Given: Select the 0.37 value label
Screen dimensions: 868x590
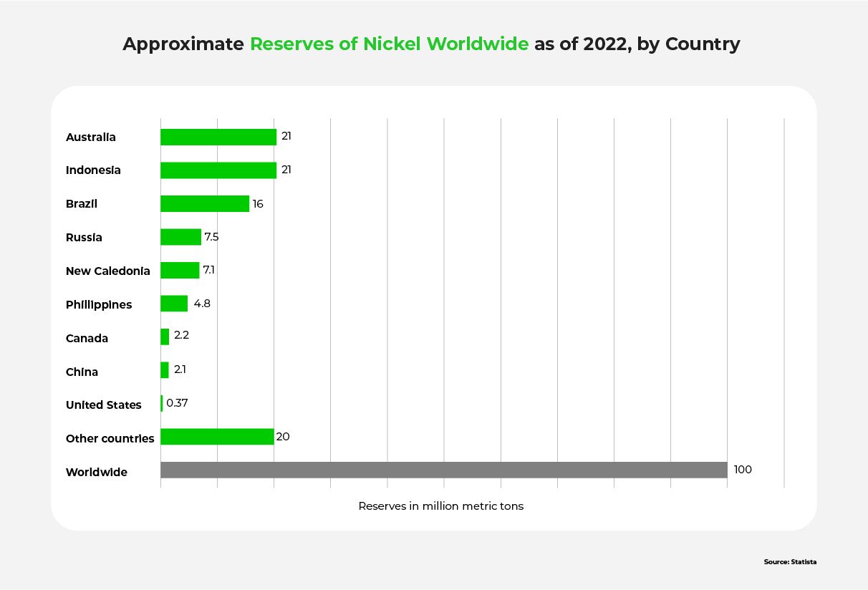Looking at the screenshot, I should 177,403.
